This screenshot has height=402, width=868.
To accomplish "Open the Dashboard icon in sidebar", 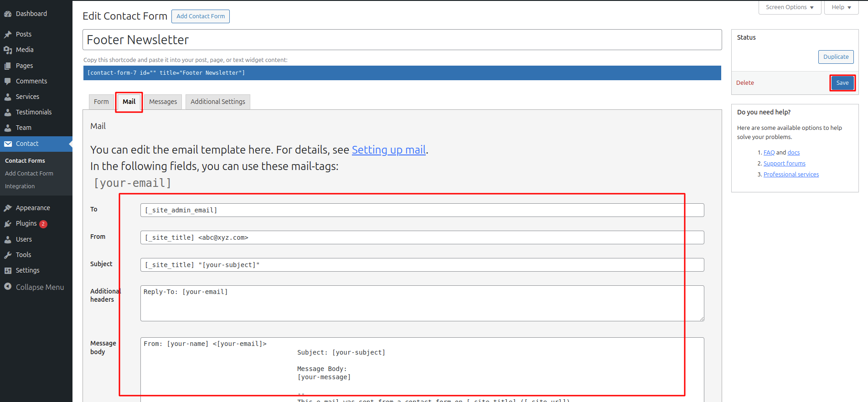I will point(8,14).
